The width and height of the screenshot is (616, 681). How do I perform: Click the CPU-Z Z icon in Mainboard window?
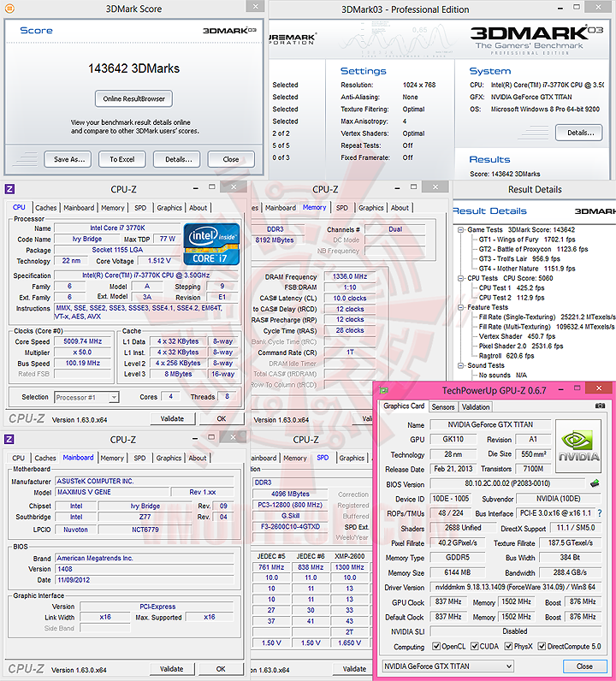9,439
